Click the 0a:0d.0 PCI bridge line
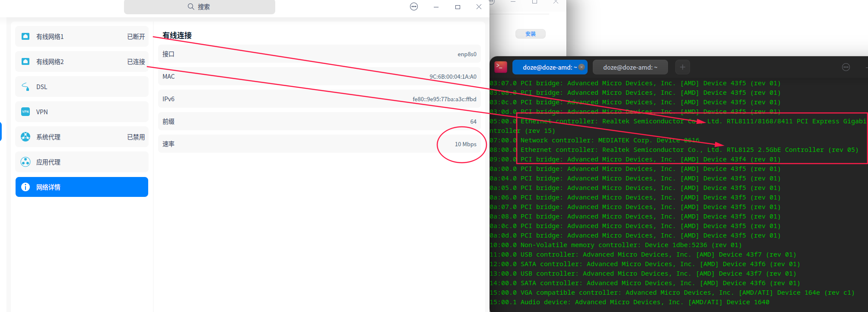This screenshot has height=312, width=868. point(635,235)
